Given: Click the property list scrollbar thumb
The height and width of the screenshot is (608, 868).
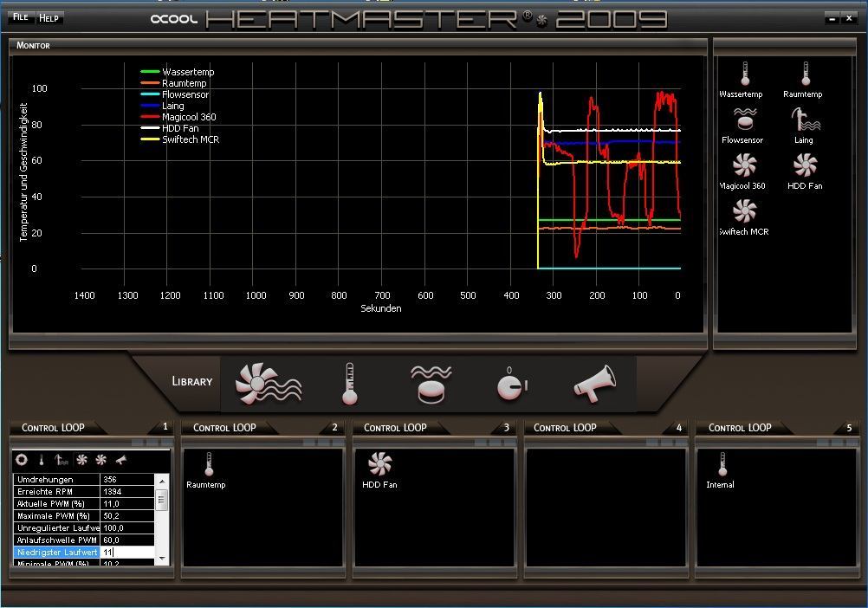Looking at the screenshot, I should click(x=162, y=500).
